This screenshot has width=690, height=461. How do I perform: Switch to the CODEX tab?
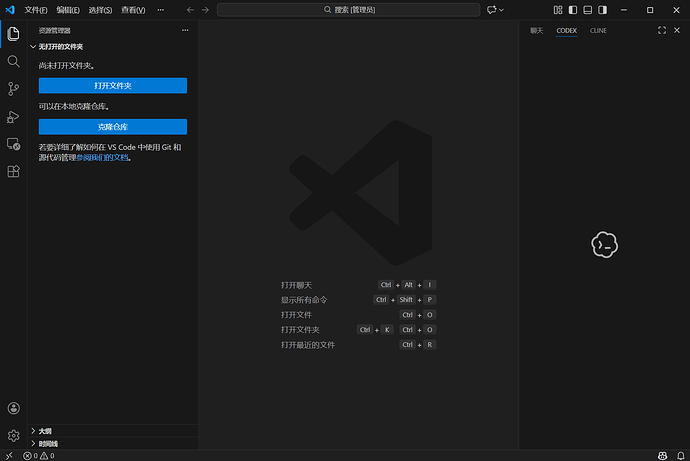click(x=566, y=30)
